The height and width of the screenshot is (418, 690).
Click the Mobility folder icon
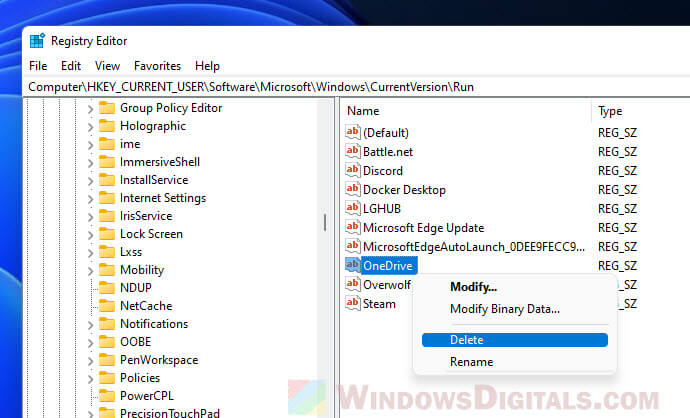pyautogui.click(x=107, y=270)
